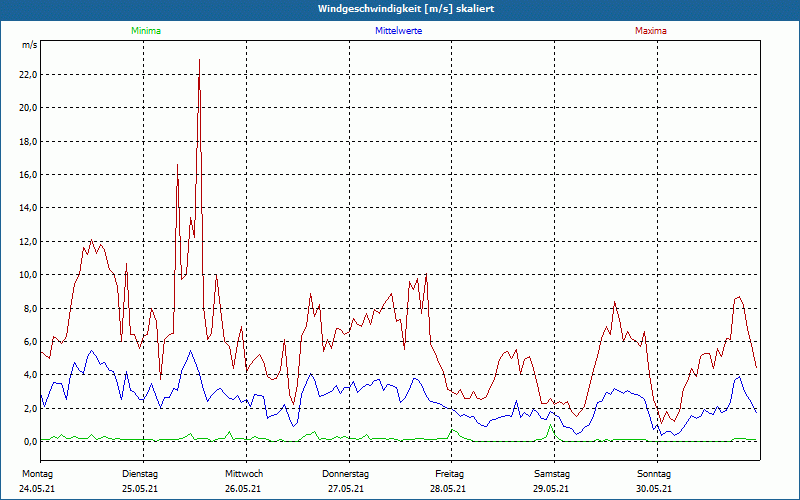Click the m/s unit label
Screen dimensions: 800x500
[30, 45]
